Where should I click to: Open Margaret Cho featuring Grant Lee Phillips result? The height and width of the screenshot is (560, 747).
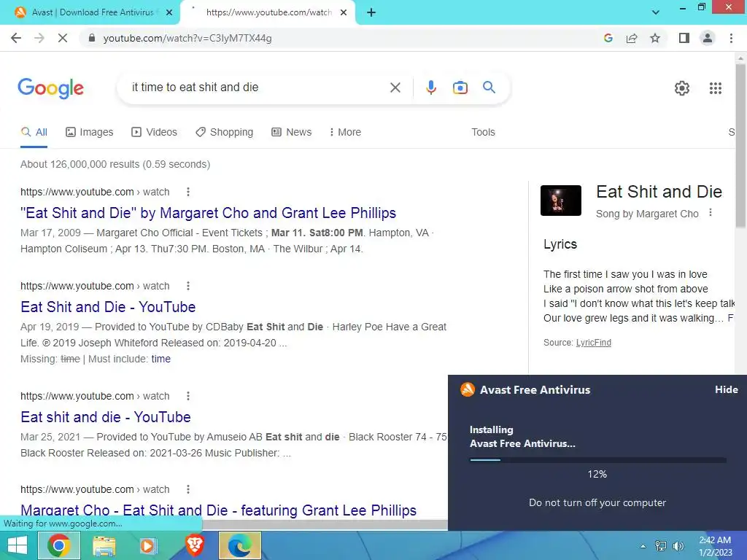(219, 510)
